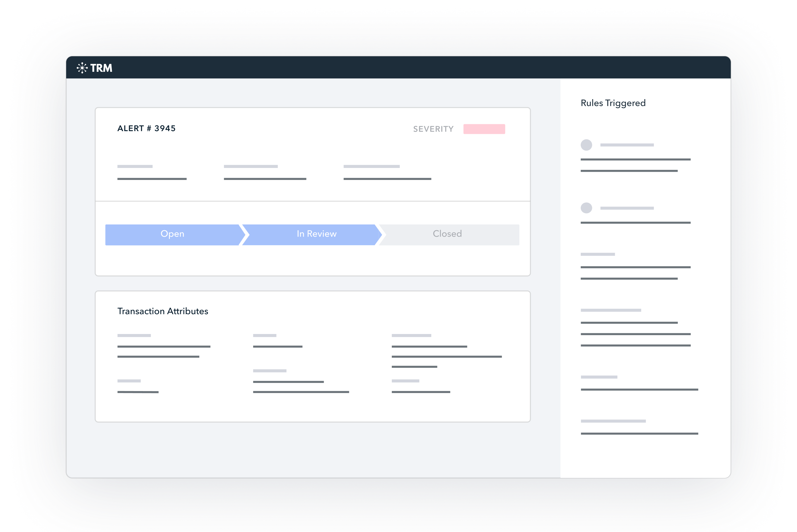Click the TRM wordmark in header
797x532 pixels.
tap(101, 68)
